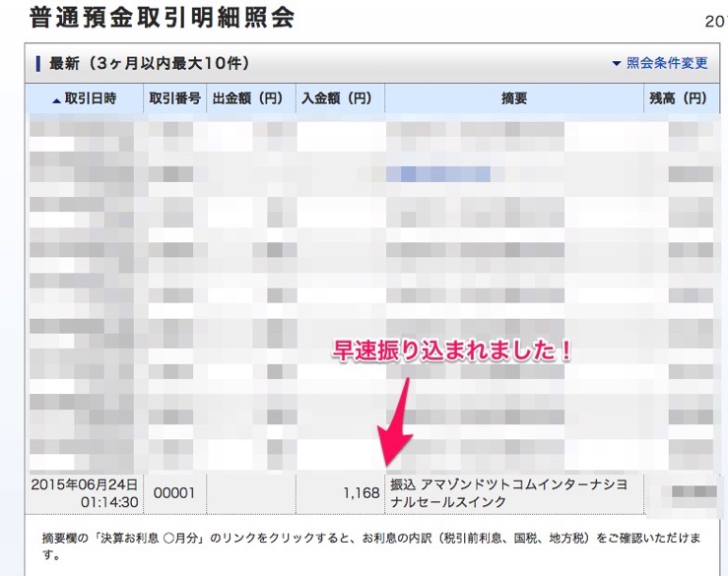Select the 摘要 column header
Screen dimensions: 728x576
pos(513,98)
